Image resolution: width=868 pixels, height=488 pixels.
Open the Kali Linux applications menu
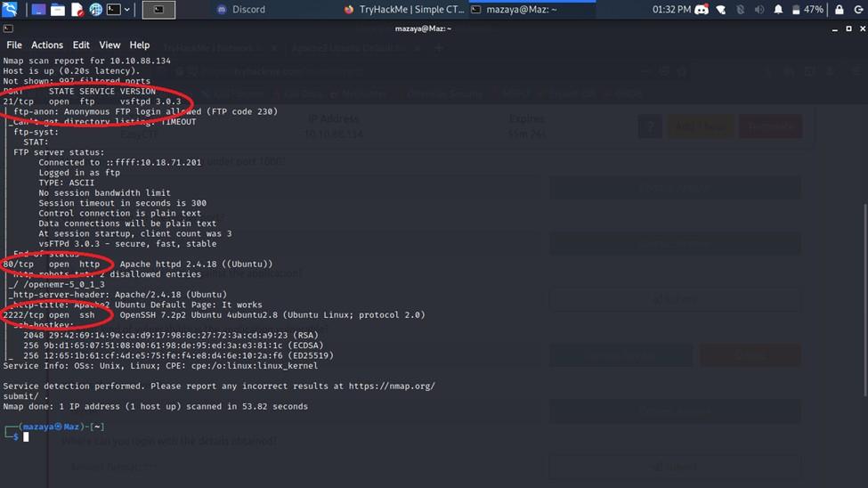(11, 10)
